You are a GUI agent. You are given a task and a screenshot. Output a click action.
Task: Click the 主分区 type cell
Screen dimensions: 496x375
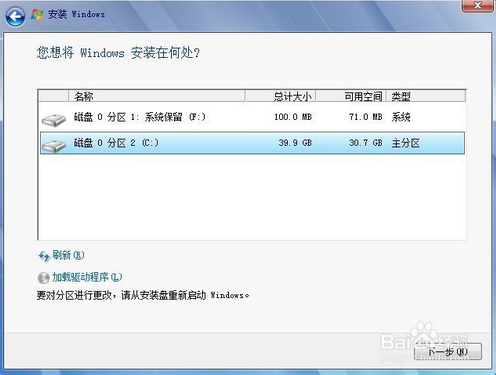click(406, 143)
